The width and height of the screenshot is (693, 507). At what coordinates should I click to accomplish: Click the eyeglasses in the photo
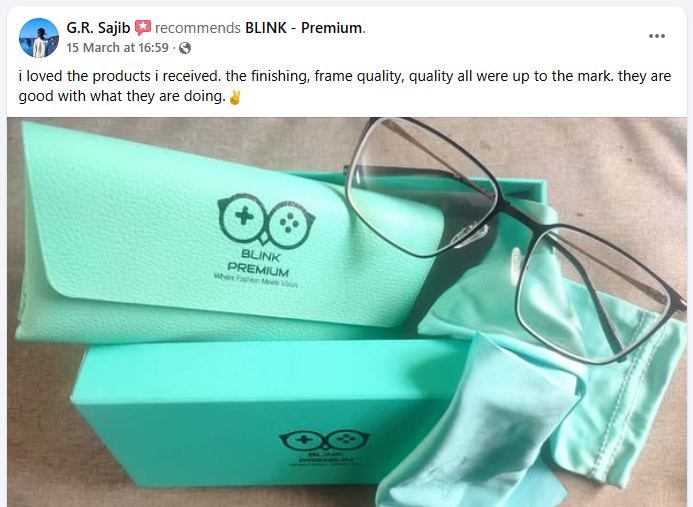coord(513,239)
